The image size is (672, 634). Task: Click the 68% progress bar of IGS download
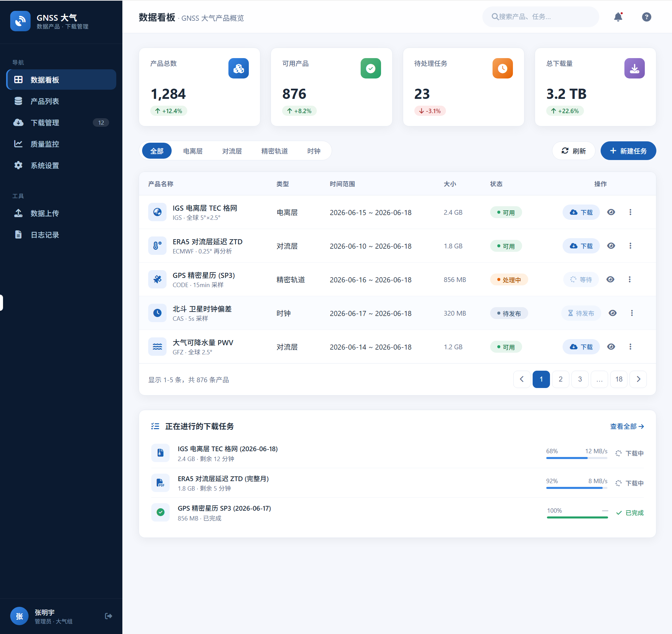pyautogui.click(x=576, y=458)
